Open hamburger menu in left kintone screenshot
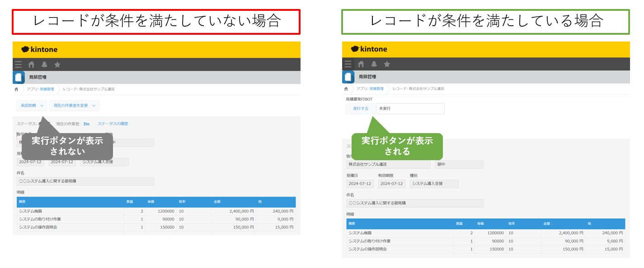 19,64
